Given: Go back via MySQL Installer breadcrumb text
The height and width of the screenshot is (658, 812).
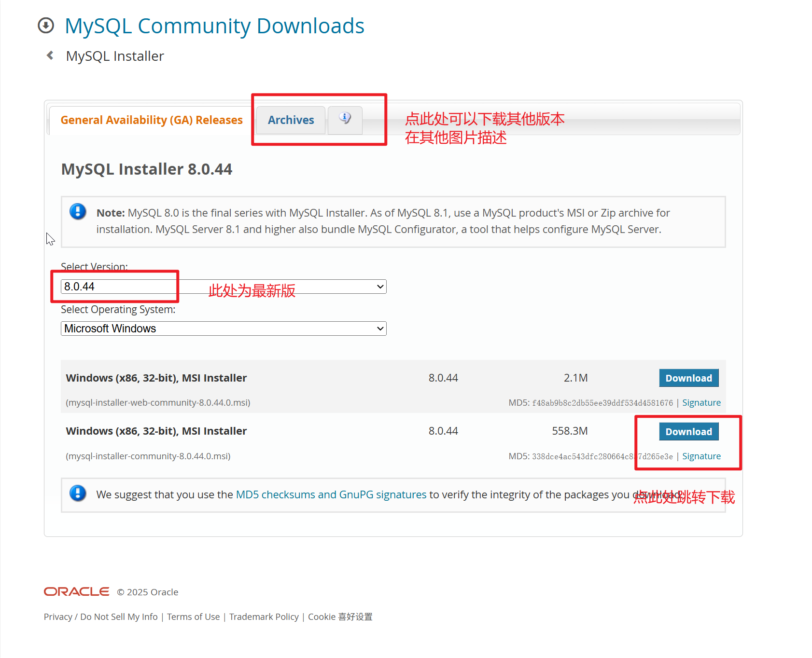Looking at the screenshot, I should click(115, 56).
